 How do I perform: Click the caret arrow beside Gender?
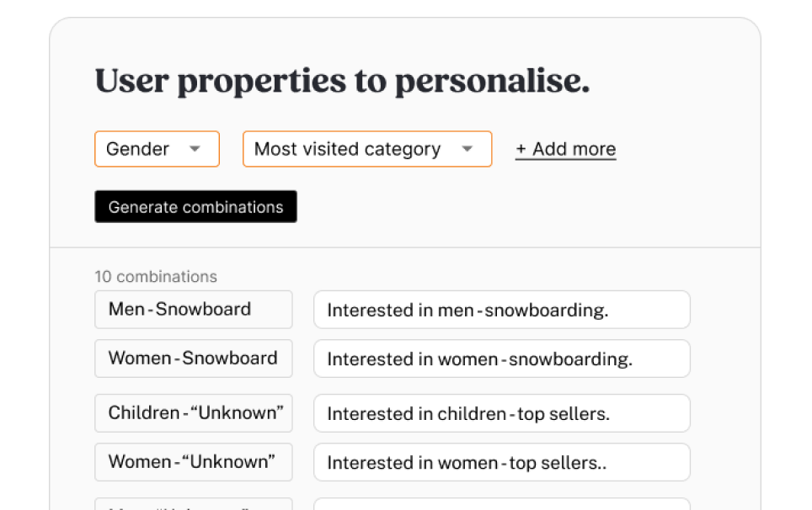[195, 149]
